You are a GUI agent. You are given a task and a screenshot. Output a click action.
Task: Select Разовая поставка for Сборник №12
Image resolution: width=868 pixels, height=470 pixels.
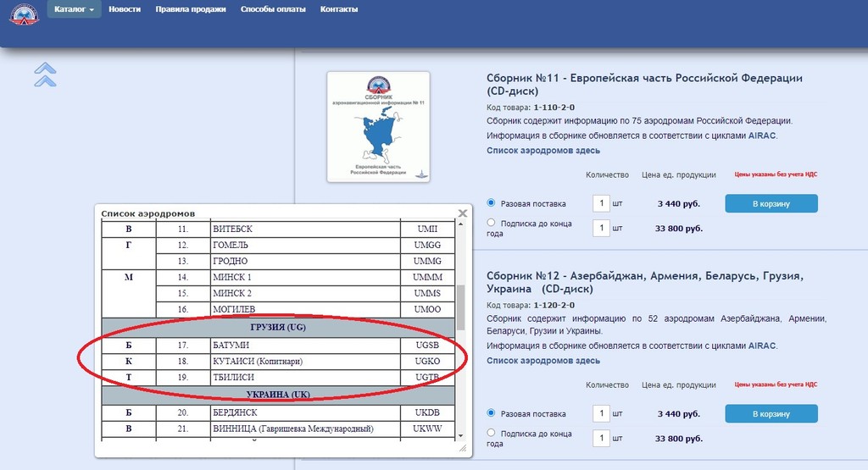491,413
